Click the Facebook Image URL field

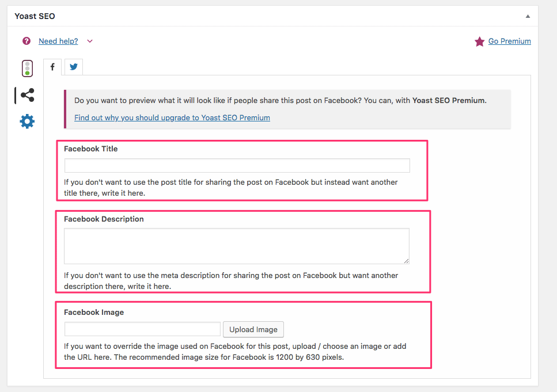142,329
